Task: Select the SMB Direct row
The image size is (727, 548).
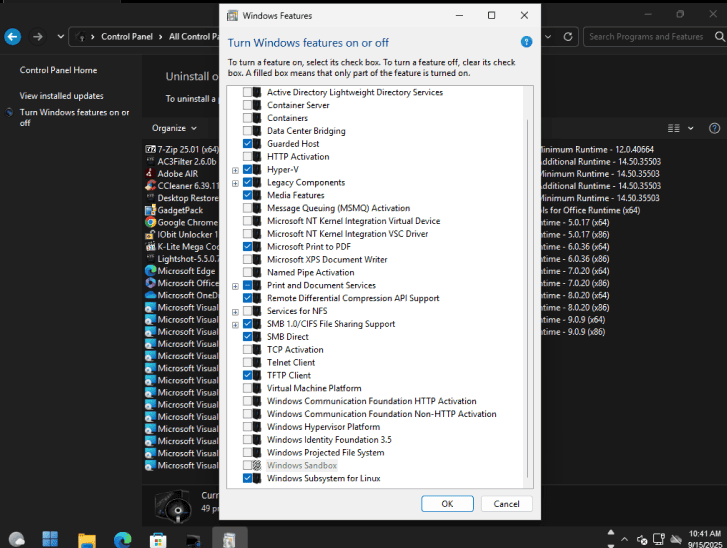Action: coord(287,337)
